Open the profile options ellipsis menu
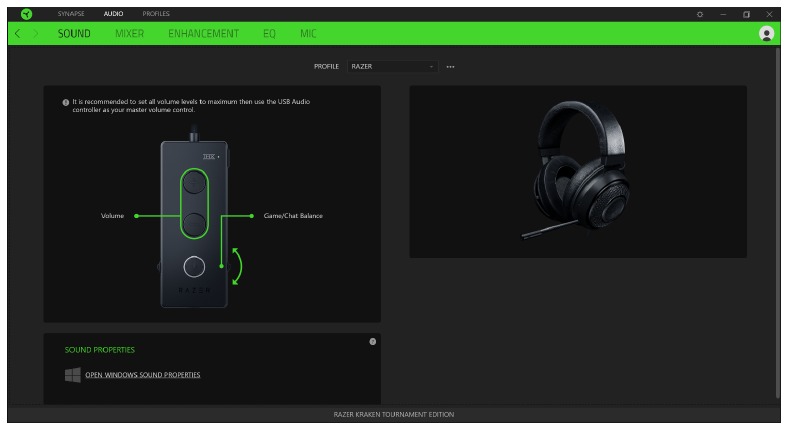The height and width of the screenshot is (431, 787). click(450, 67)
